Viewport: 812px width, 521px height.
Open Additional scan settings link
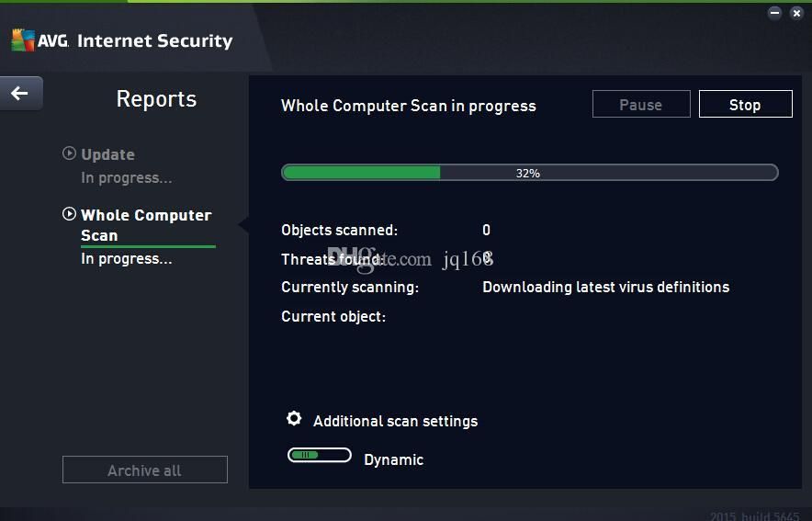click(x=396, y=421)
